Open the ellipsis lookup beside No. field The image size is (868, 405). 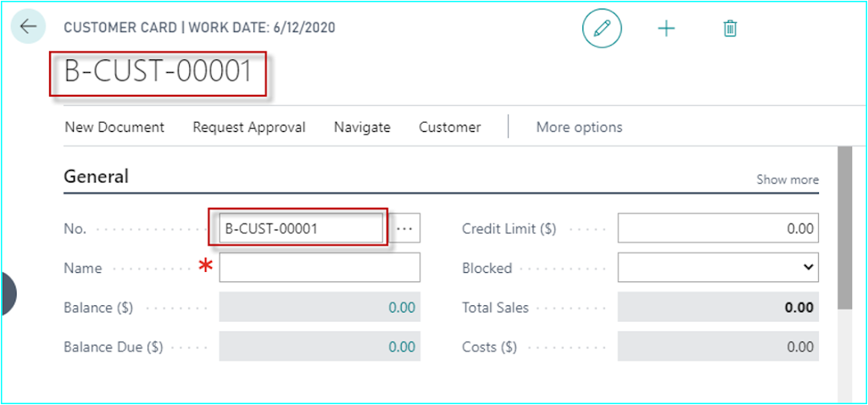405,228
